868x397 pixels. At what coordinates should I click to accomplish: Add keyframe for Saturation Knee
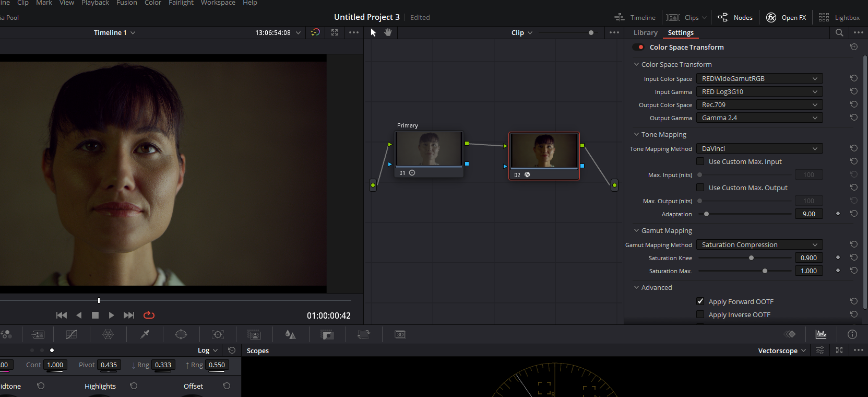coord(838,258)
